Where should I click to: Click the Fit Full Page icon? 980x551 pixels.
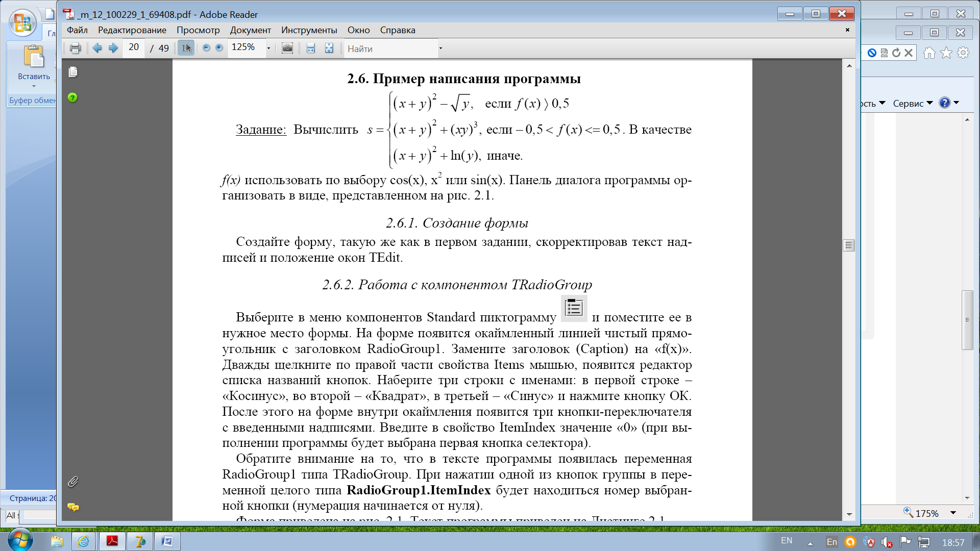click(329, 48)
